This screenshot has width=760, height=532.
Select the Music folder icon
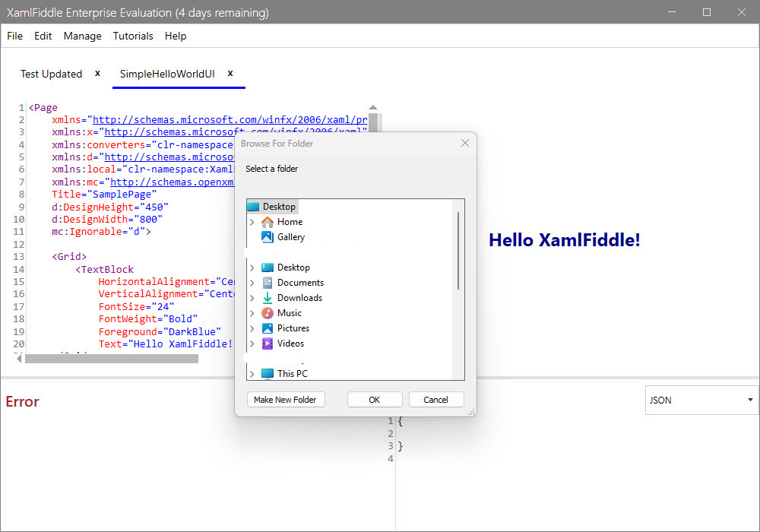point(267,313)
